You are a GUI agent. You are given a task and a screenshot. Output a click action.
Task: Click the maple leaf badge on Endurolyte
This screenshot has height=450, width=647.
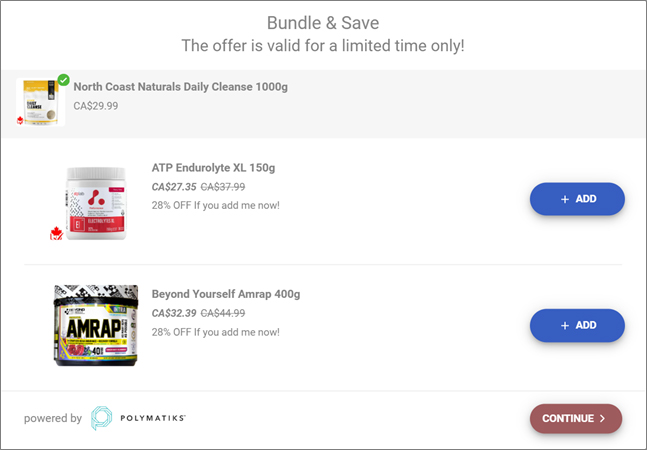coord(56,233)
